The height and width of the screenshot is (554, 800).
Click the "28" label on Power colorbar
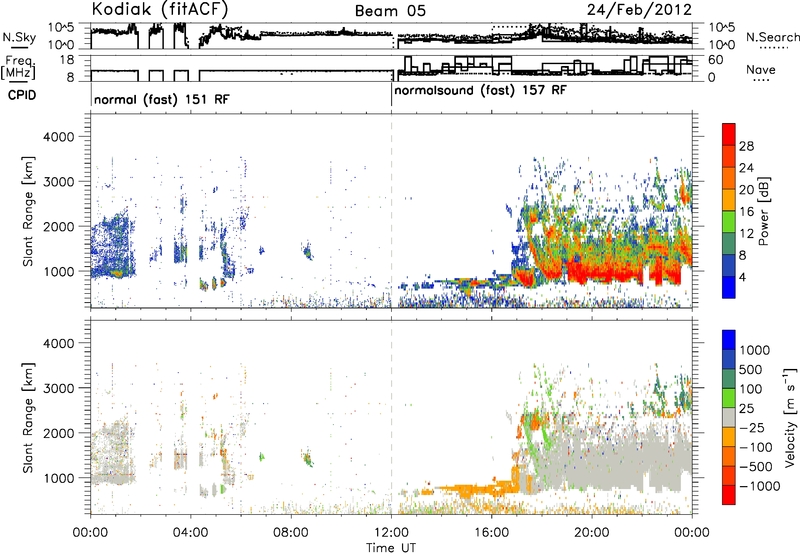pos(746,146)
